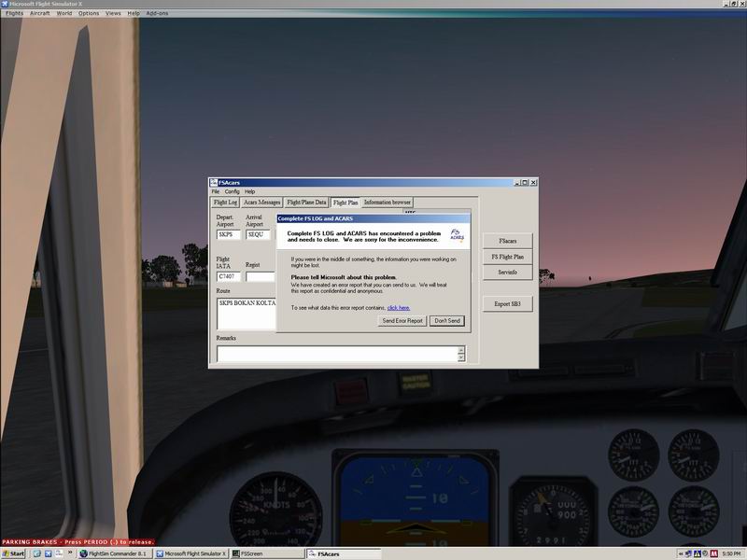Open Flight Simulator Options menu
Screen dimensions: 747x560
point(89,13)
